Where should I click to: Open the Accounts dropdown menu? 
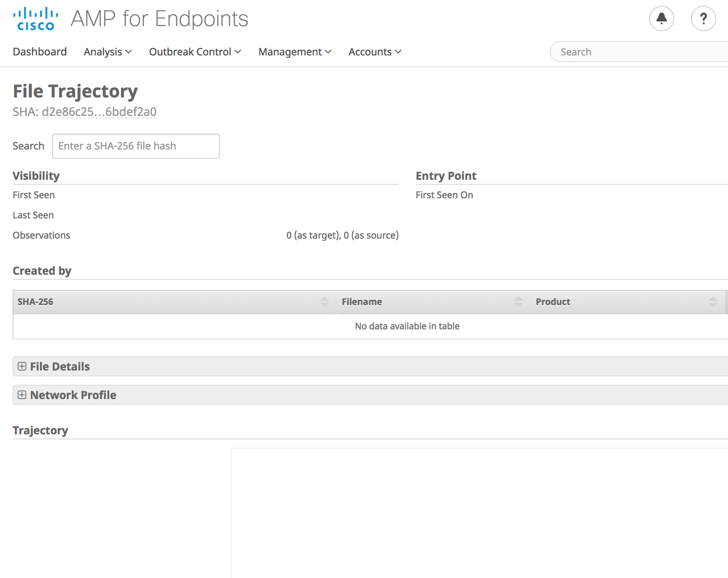pyautogui.click(x=374, y=52)
